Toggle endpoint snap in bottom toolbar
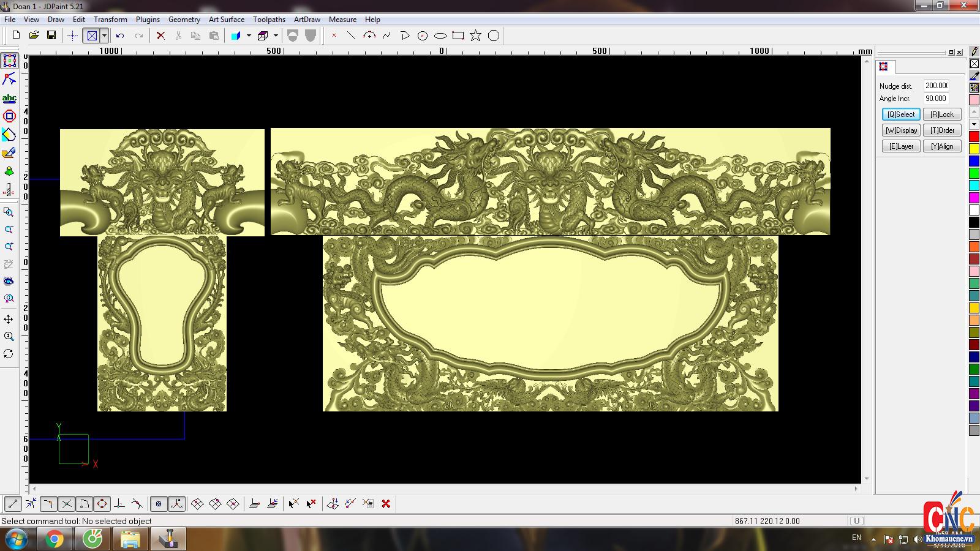This screenshot has width=980, height=551. click(13, 504)
